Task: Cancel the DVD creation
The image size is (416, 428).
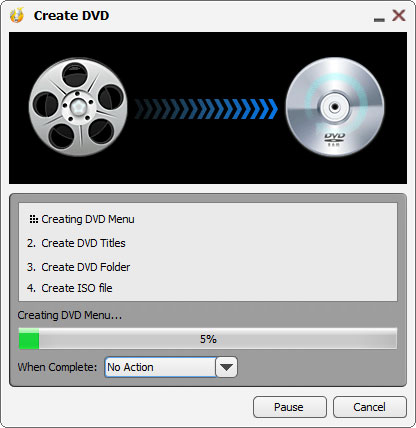Action: pyautogui.click(x=370, y=407)
